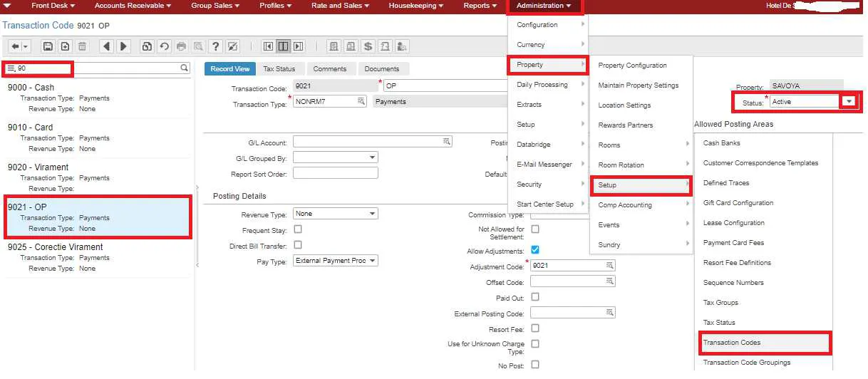868x379 pixels.
Task: Click the person toolbar icon at far right of toolbar
Action: pos(402,46)
